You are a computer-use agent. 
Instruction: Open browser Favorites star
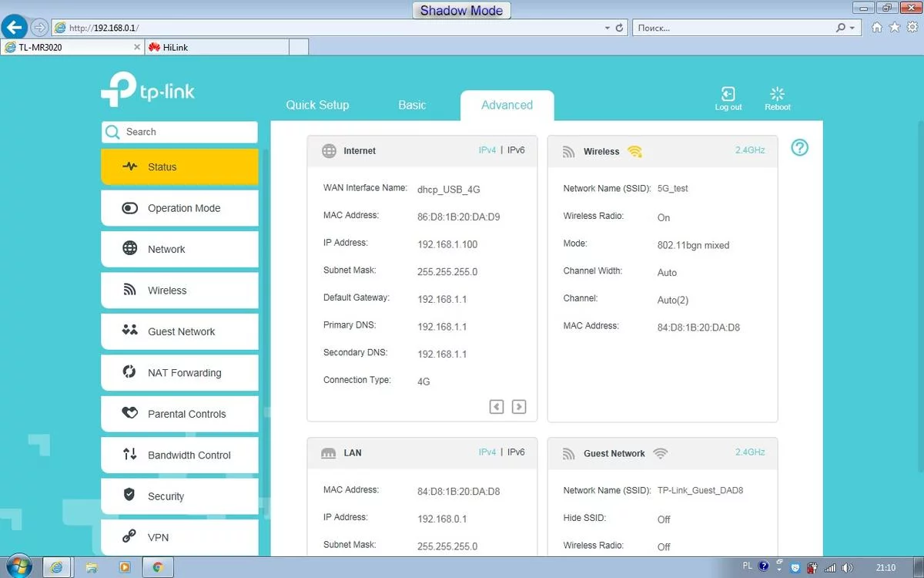[x=894, y=27]
